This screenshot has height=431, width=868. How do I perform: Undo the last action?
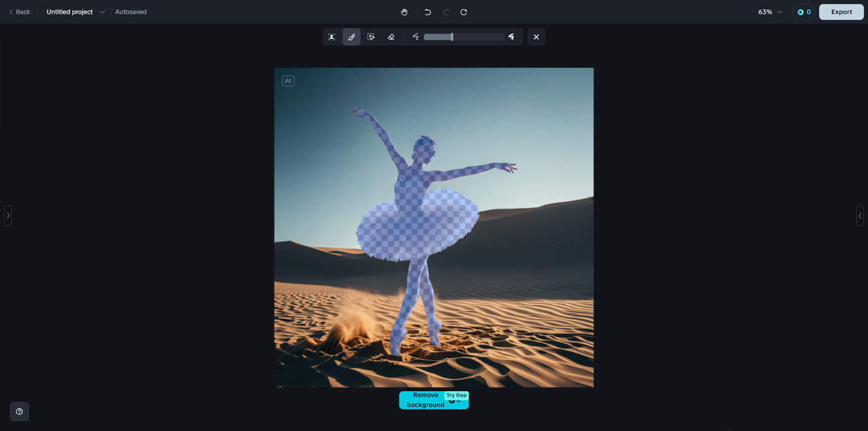tap(428, 12)
